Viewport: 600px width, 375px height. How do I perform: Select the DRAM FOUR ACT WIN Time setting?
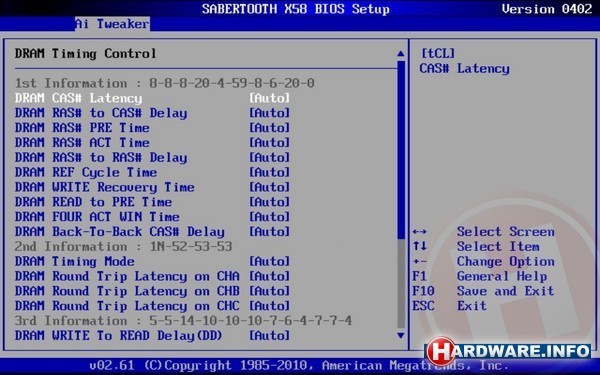coord(97,217)
